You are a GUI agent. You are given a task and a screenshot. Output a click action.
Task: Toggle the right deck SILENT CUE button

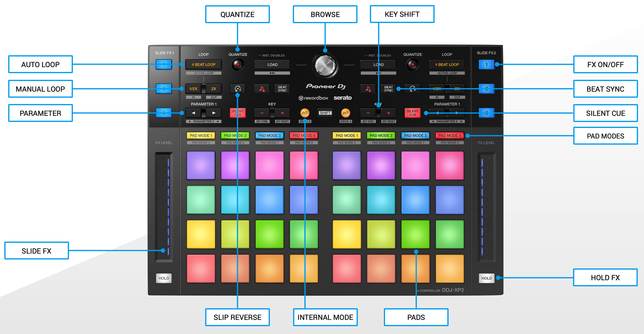pyautogui.click(x=412, y=113)
